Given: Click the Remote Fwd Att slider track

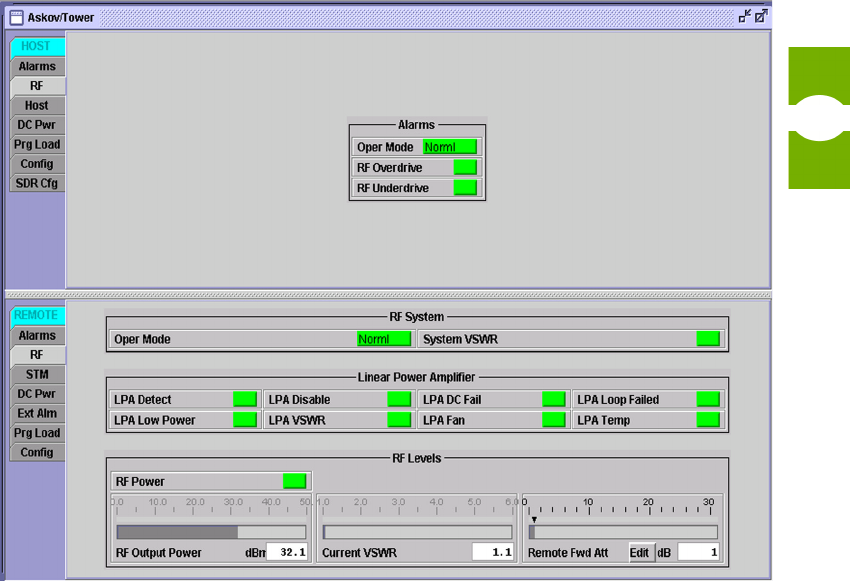Looking at the screenshot, I should pos(623,532).
